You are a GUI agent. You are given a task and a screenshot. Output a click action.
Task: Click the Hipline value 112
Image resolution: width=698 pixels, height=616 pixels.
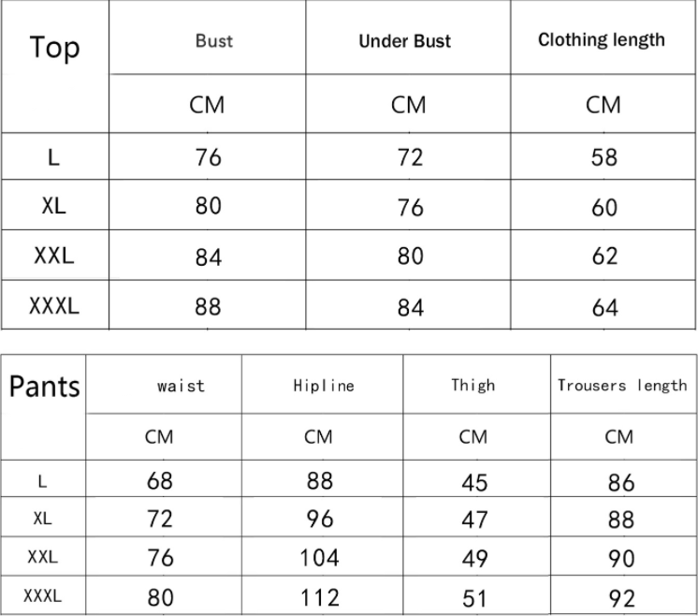(x=319, y=597)
